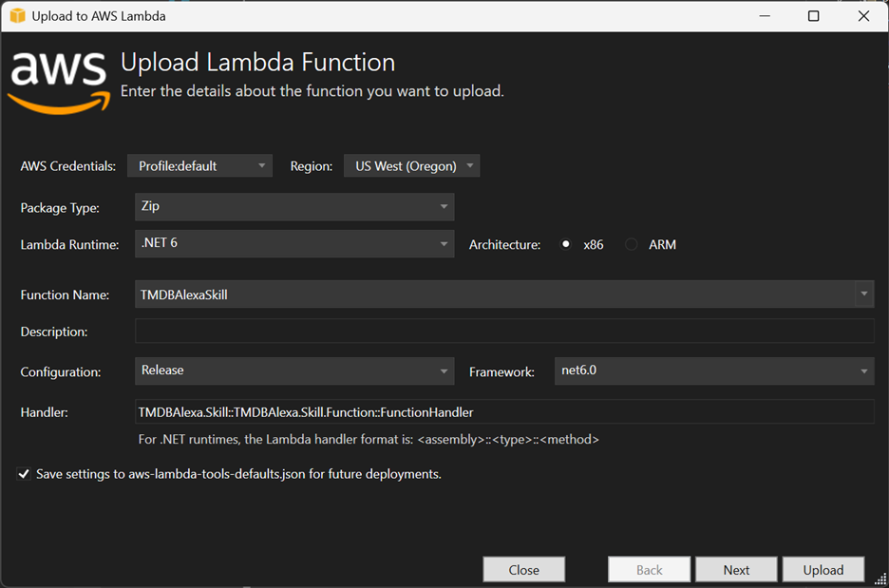Select the ARM architecture radio button
889x588 pixels.
(631, 244)
